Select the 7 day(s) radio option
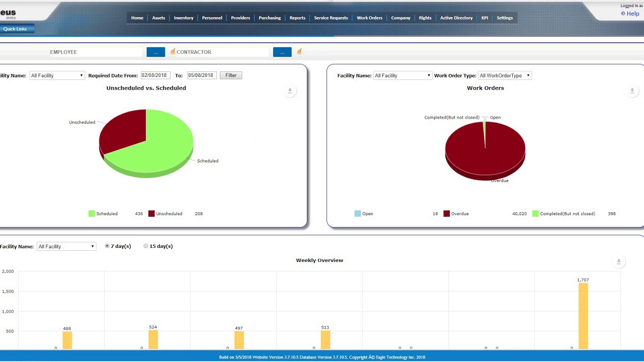 tap(107, 246)
